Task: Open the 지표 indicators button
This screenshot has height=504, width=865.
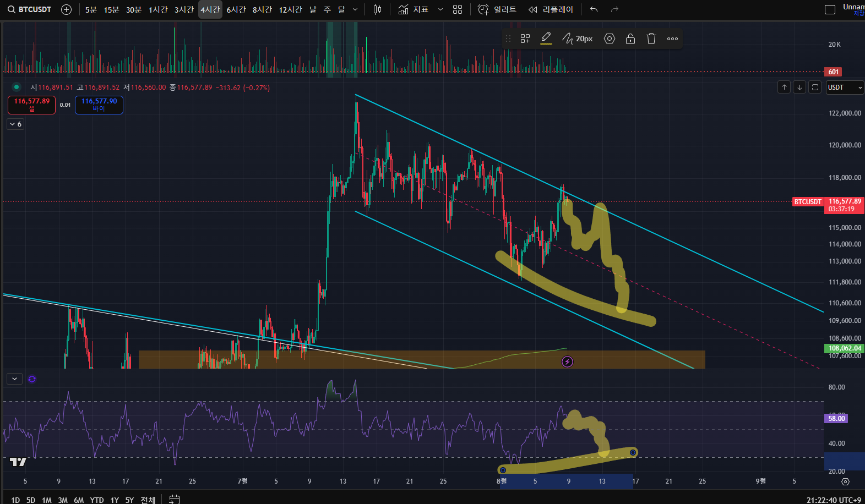Action: click(x=414, y=9)
